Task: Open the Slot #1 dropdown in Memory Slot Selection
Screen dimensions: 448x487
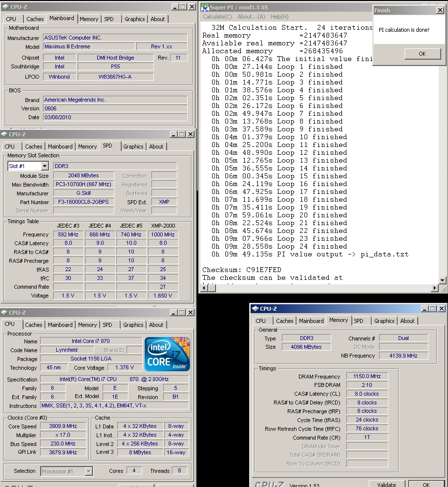Action: tap(45, 166)
